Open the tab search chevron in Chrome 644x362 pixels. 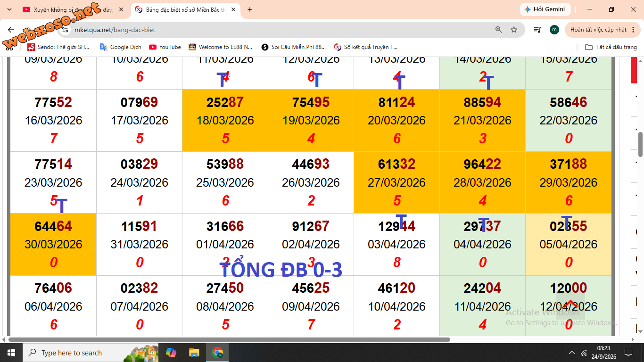coord(9,9)
